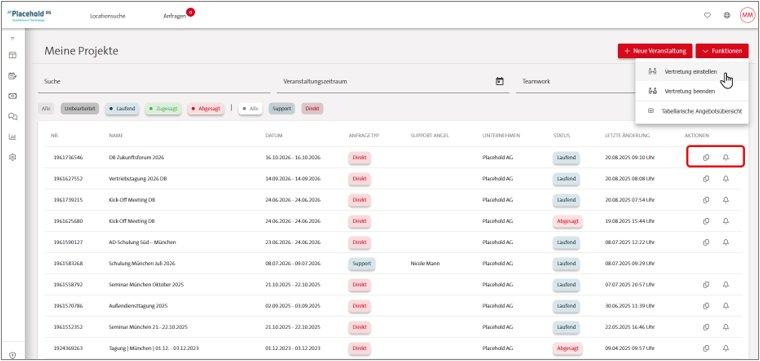Toggle the Support request-type filter chip
760x361 pixels.
coord(282,109)
